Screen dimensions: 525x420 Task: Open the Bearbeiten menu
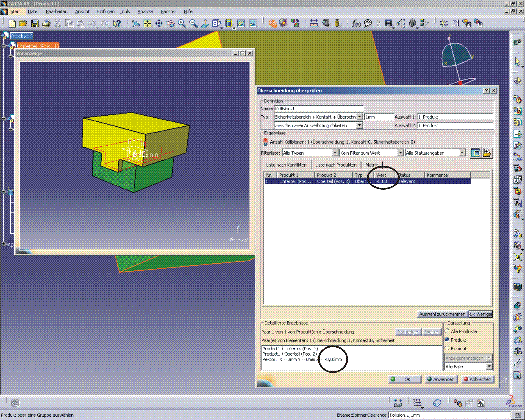coord(57,11)
